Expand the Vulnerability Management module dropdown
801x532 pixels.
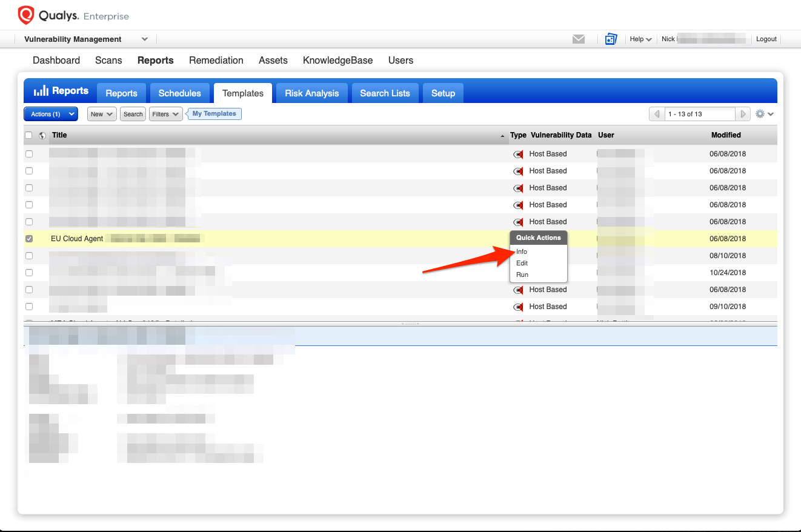144,39
